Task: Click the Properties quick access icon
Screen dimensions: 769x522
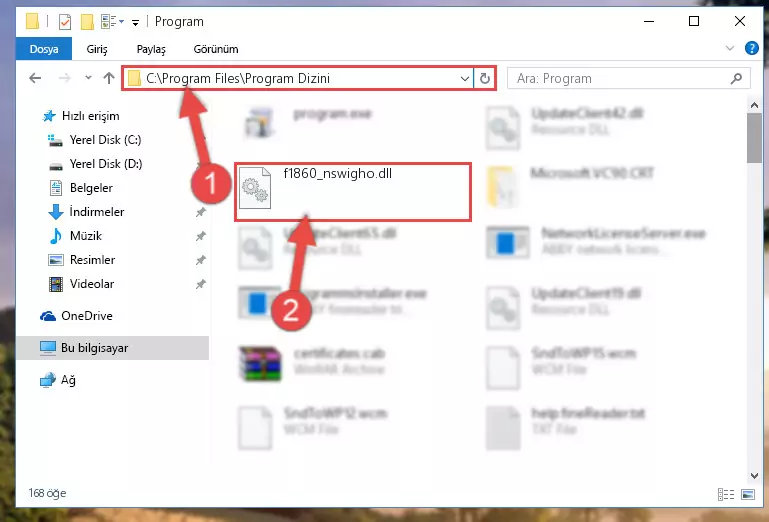Action: (x=64, y=22)
